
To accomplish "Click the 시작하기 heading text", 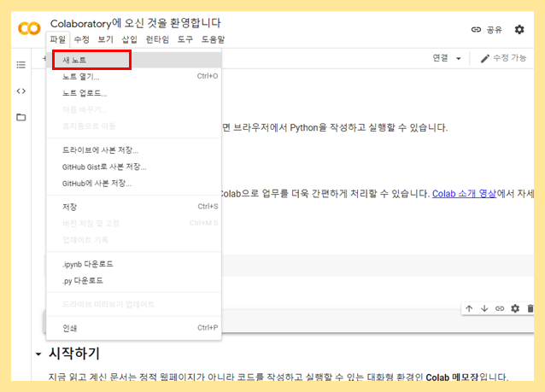I will point(74,354).
